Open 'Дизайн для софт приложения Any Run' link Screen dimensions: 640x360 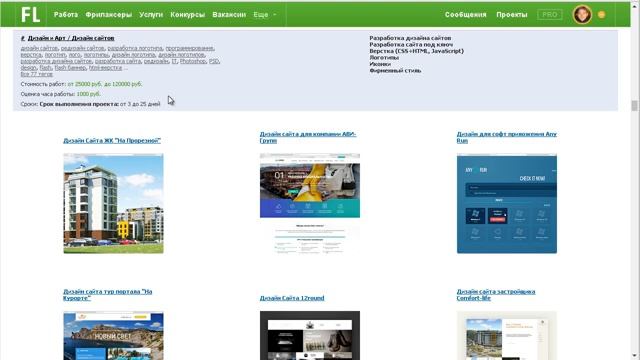507,137
